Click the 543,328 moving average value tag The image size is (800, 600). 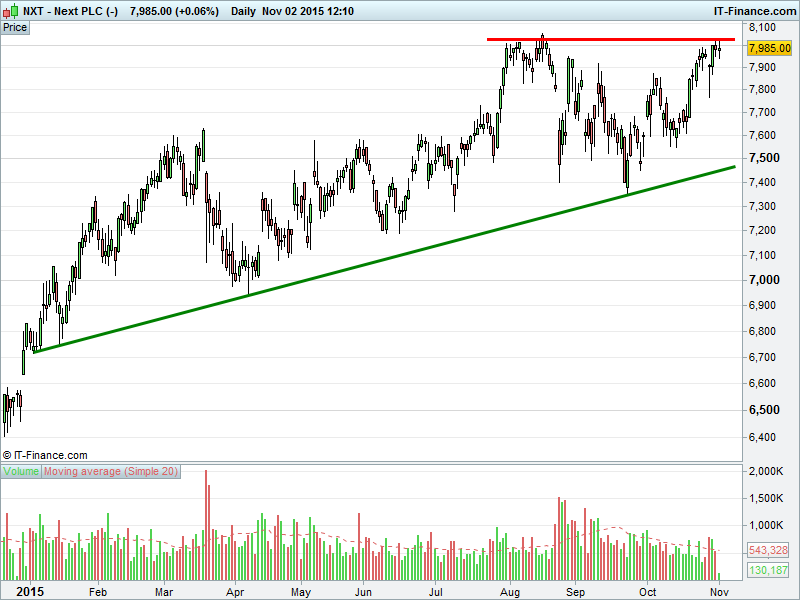coord(769,550)
